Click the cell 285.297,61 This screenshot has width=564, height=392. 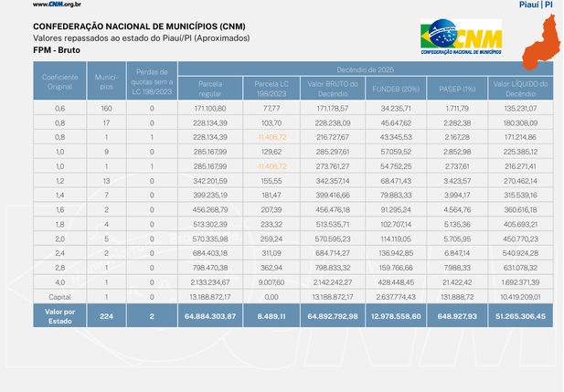tap(333, 152)
